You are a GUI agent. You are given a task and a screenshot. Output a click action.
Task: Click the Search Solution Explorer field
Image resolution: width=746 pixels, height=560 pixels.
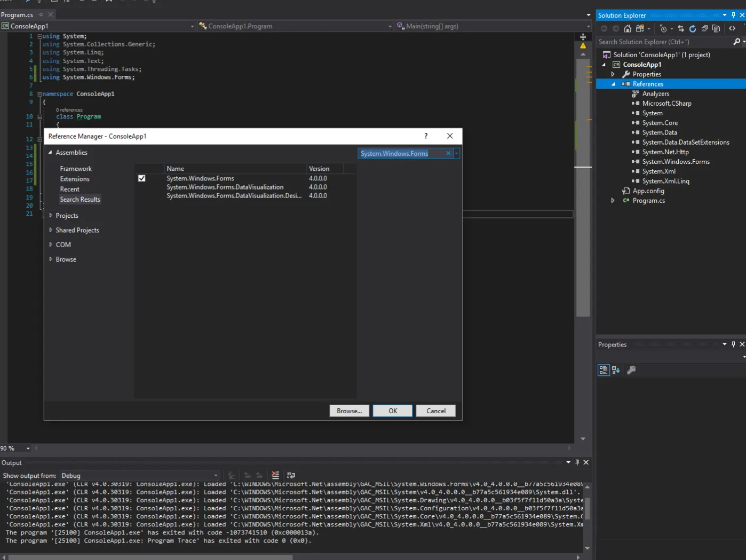pos(664,42)
